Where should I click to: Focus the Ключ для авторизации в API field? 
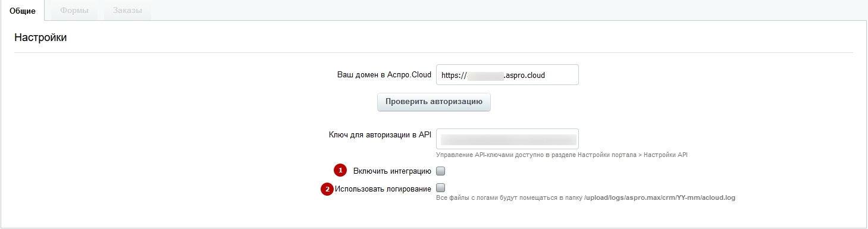(507, 139)
